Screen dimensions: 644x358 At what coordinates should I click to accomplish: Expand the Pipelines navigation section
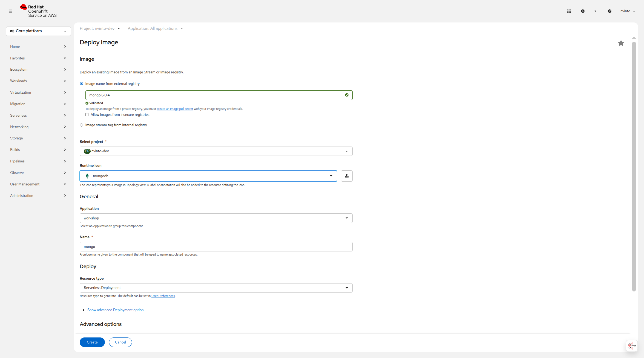coord(38,161)
